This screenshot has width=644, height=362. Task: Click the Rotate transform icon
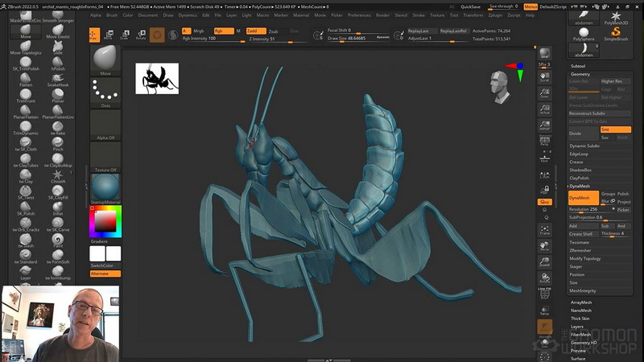(x=141, y=35)
